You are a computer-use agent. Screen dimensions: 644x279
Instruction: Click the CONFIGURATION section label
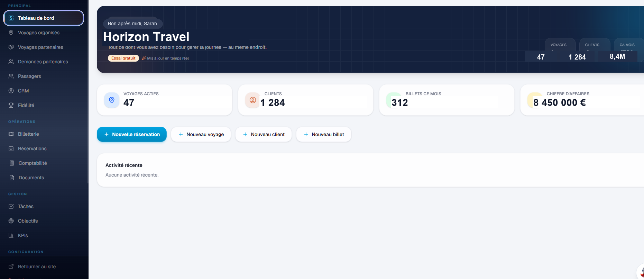[x=26, y=252]
